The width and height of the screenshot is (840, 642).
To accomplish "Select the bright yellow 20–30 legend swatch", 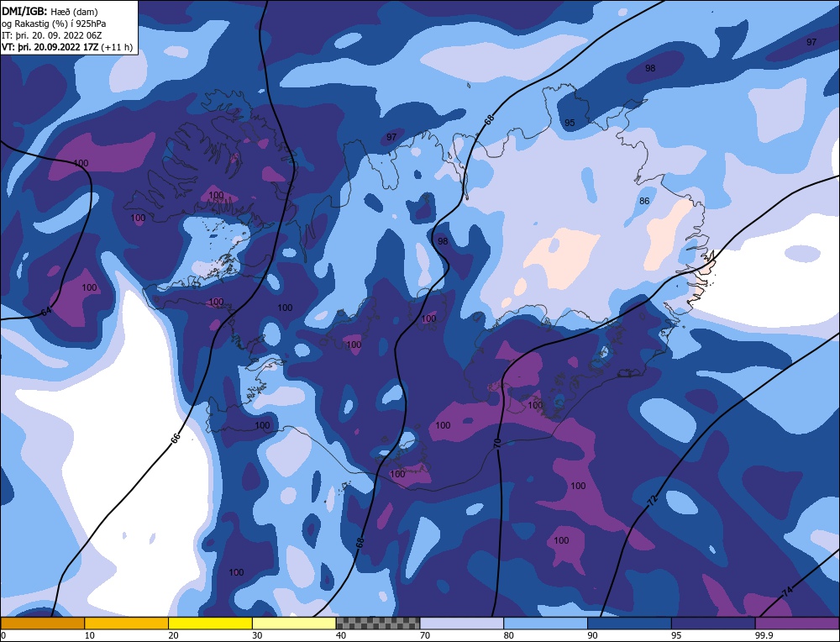I will [211, 623].
